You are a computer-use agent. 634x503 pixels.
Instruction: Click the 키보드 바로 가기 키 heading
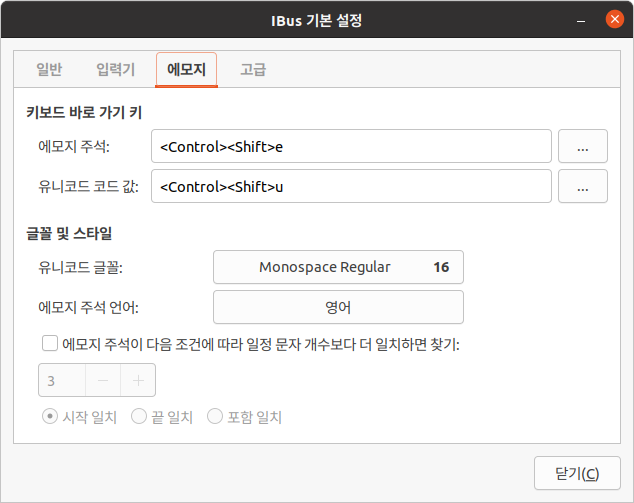tap(84, 112)
